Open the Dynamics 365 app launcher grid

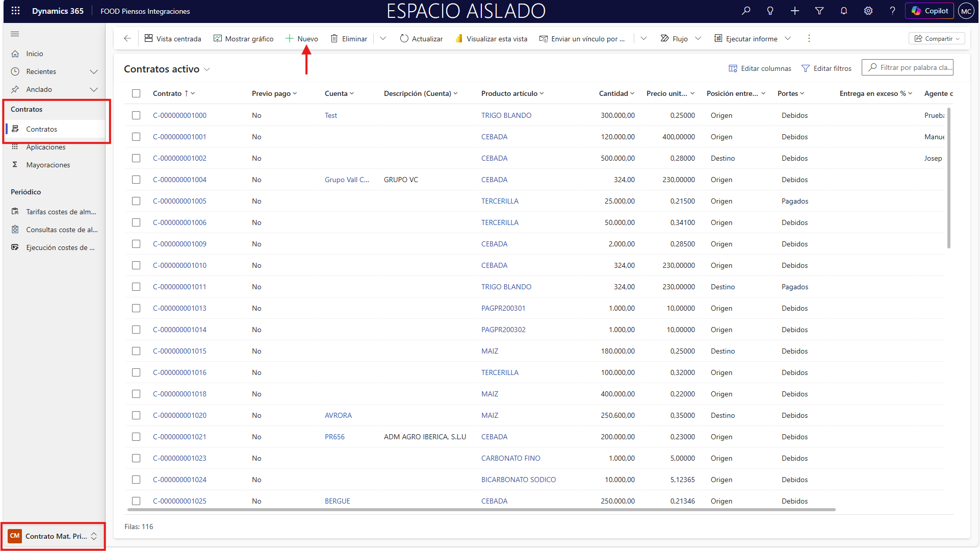click(x=15, y=11)
